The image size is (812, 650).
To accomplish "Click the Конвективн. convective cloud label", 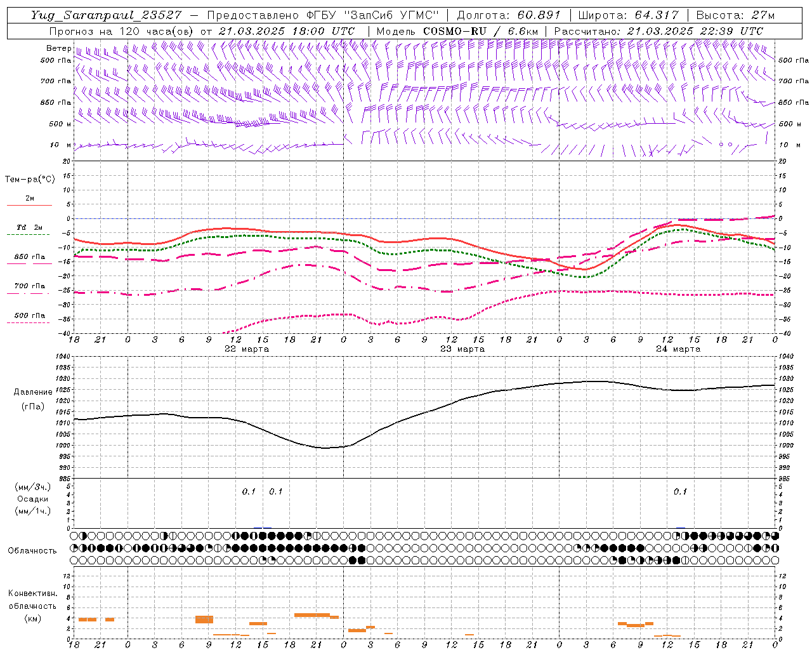I will [x=32, y=594].
